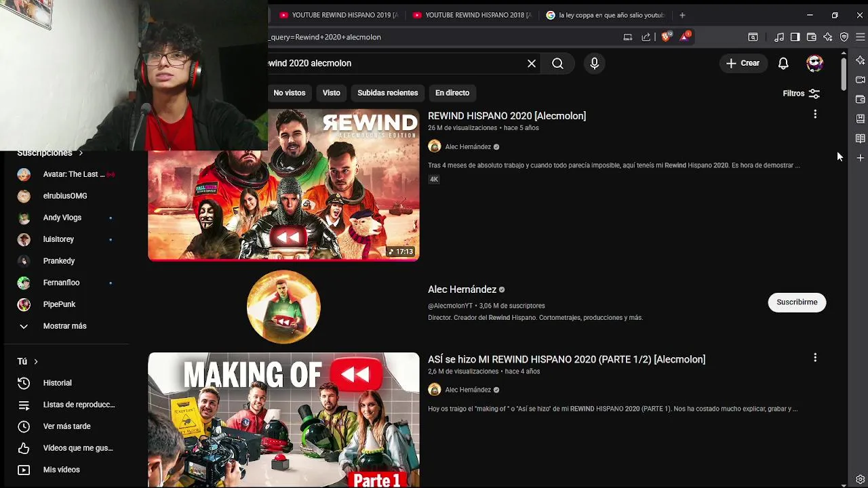The height and width of the screenshot is (488, 868).
Task: Open the Andy Vlogs subscription
Action: tap(66, 218)
